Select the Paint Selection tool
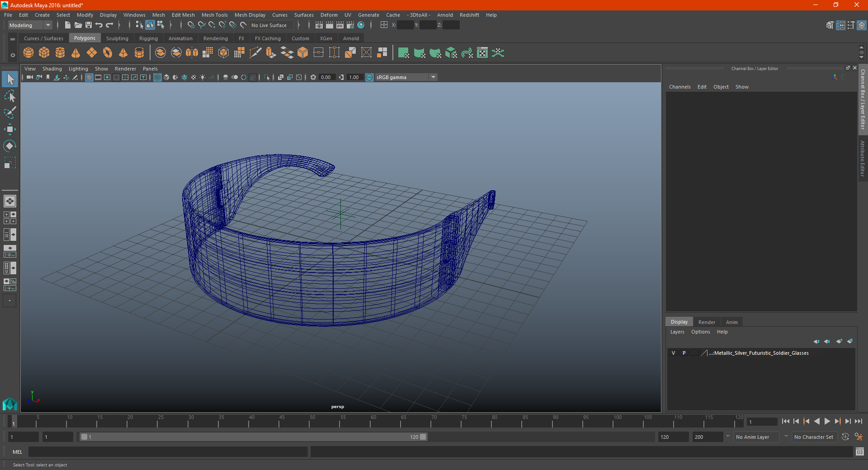This screenshot has width=868, height=470. (9, 113)
